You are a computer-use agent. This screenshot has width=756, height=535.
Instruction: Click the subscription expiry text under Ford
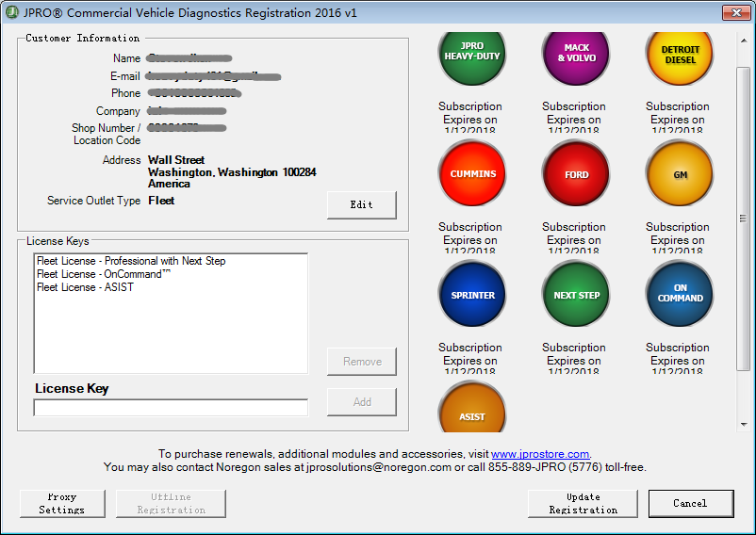tap(574, 239)
